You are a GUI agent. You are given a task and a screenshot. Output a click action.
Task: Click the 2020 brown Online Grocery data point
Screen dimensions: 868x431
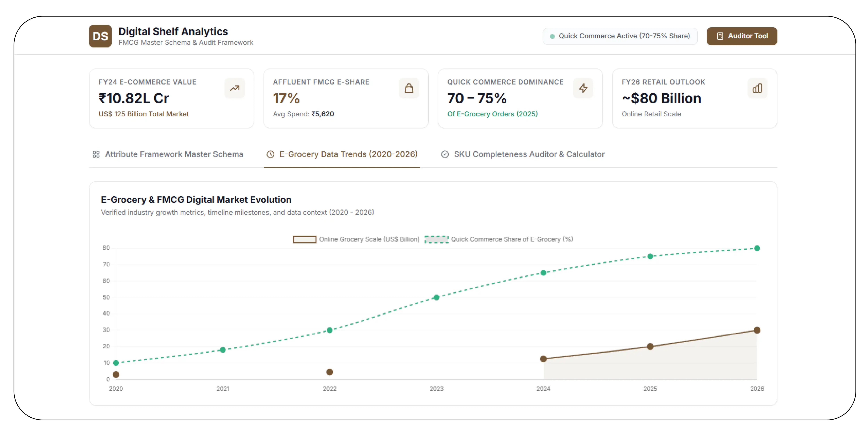(116, 375)
